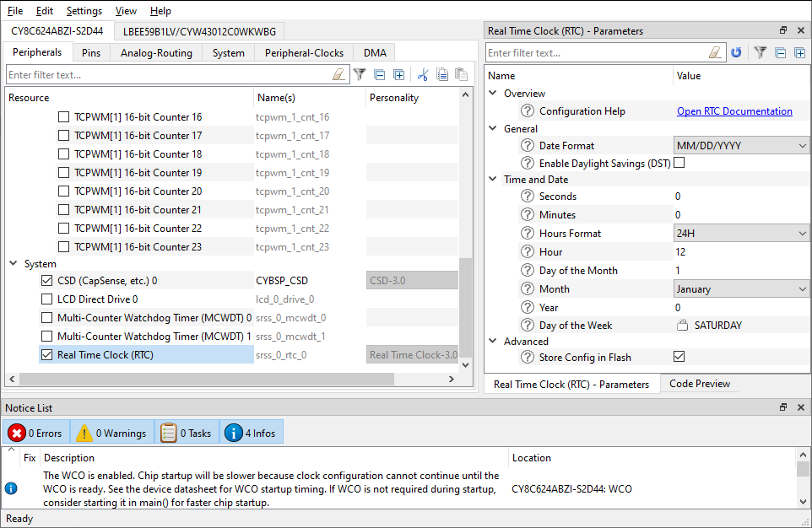Click the resource list vertical scrollbar thumb
The image size is (812, 528).
pos(465,308)
